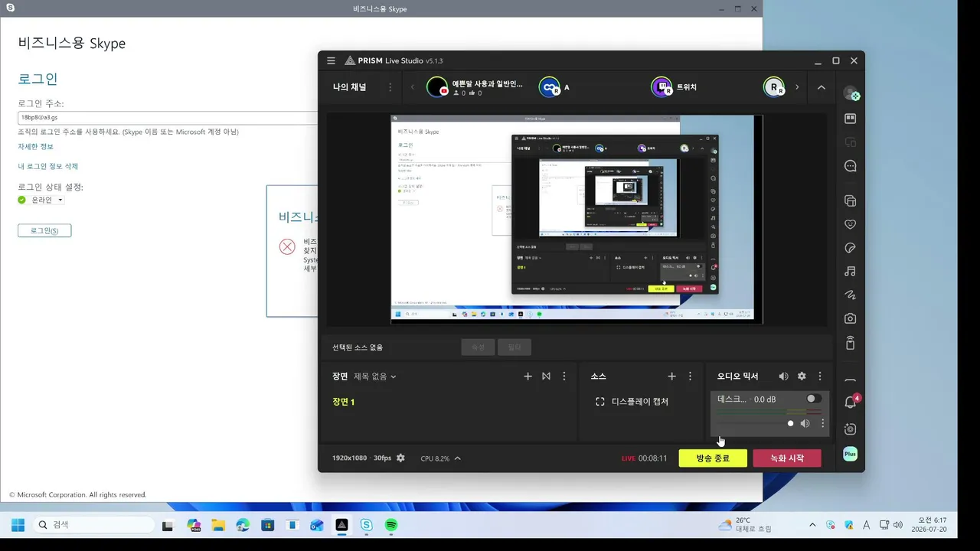Open the scenes panel three-dot menu

click(x=564, y=377)
